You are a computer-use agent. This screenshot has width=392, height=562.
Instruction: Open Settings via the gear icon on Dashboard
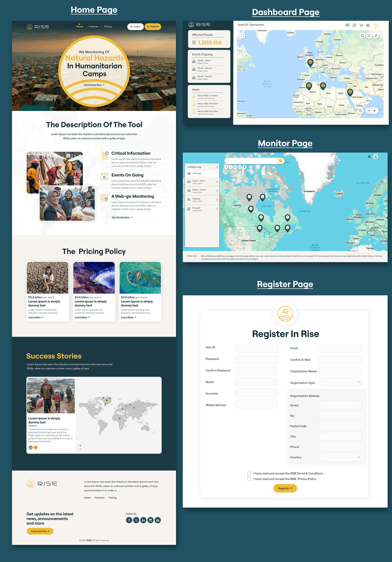click(368, 25)
